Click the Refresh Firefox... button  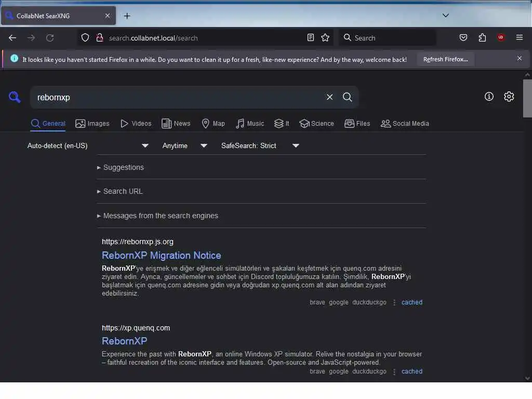tap(445, 59)
